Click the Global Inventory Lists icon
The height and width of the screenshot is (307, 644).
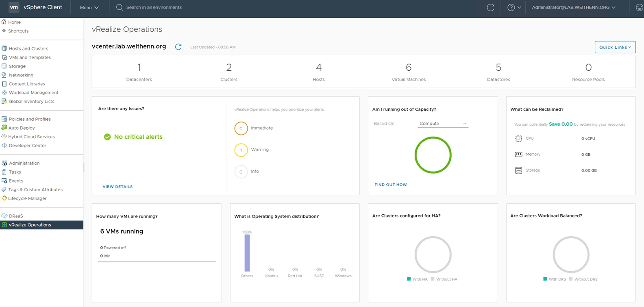[x=4, y=101]
